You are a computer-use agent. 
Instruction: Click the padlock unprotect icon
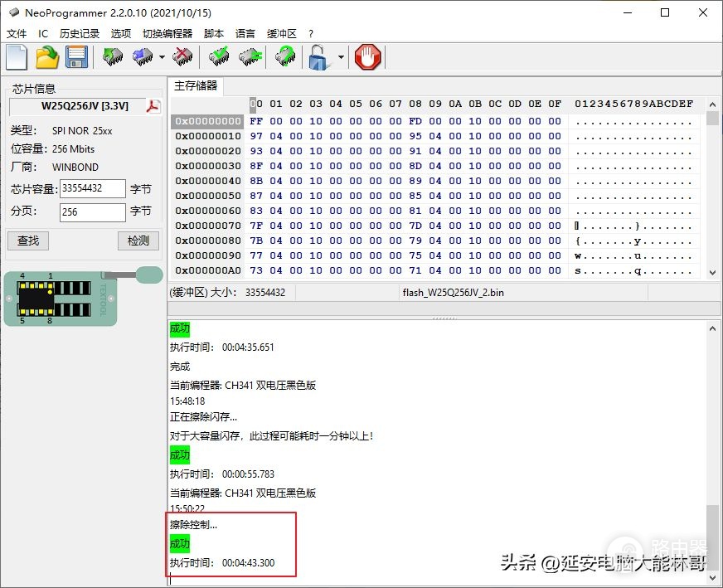coord(319,57)
